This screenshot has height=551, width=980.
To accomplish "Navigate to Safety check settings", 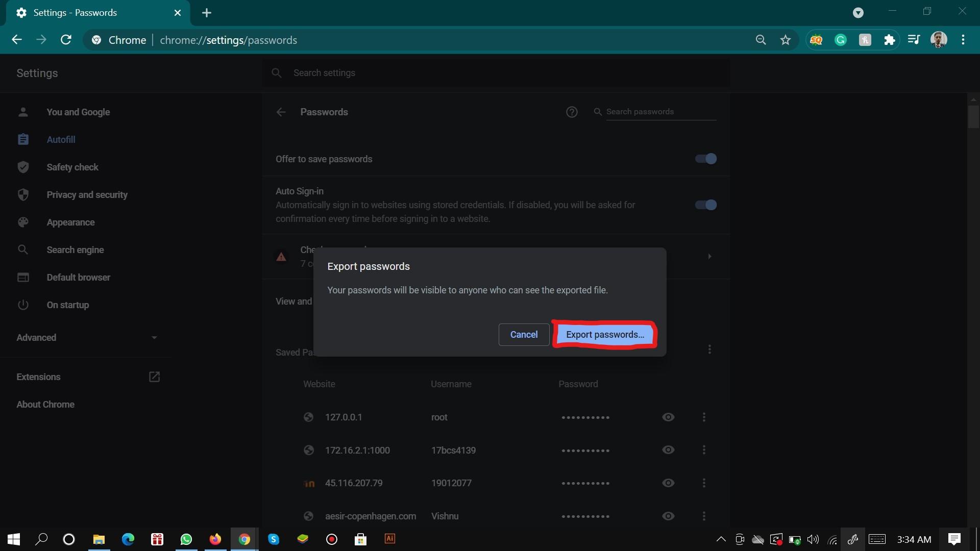I will pos(72,166).
